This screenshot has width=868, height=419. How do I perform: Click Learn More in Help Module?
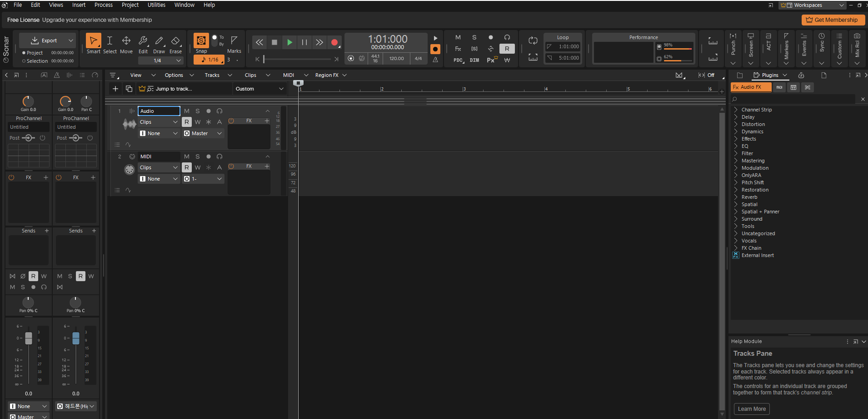752,409
